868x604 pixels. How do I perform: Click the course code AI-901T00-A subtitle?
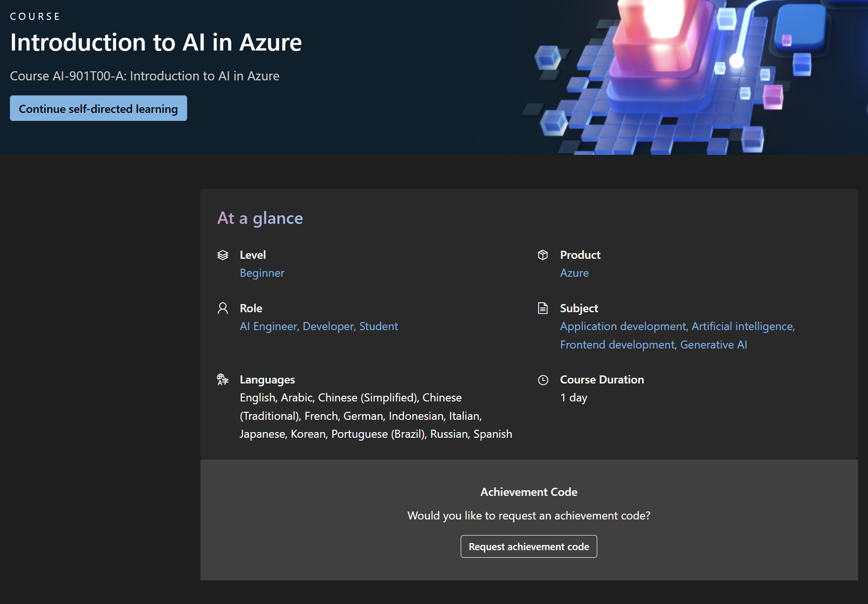(145, 76)
